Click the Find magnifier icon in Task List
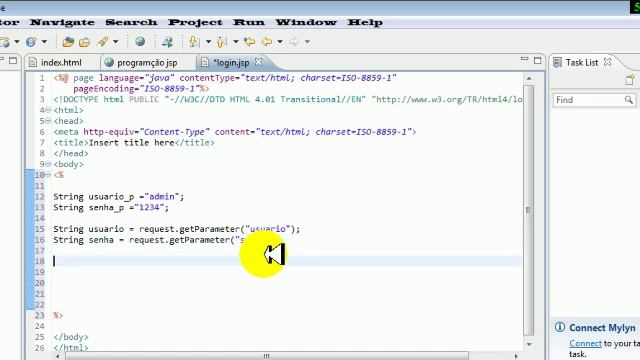The image size is (640, 360). click(629, 100)
